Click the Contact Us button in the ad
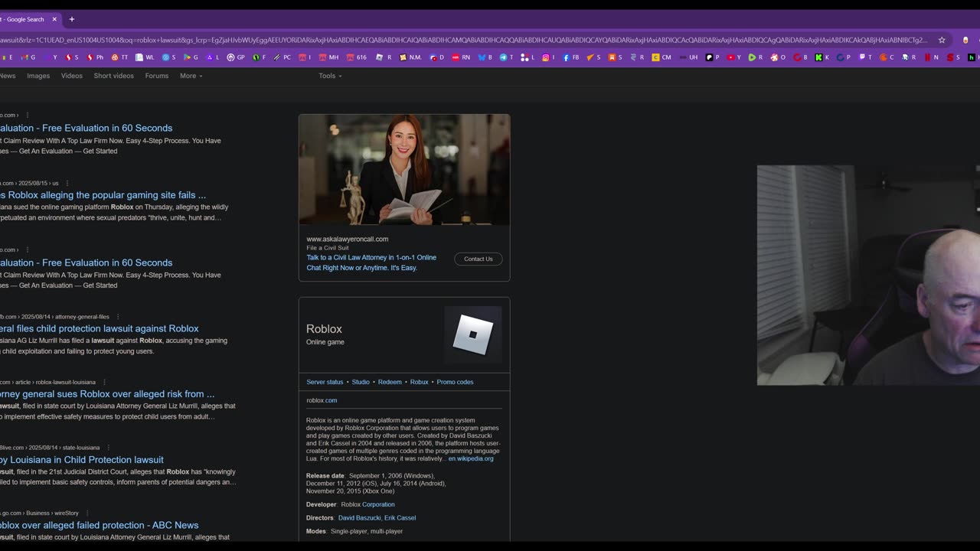The image size is (980, 551). click(x=479, y=259)
